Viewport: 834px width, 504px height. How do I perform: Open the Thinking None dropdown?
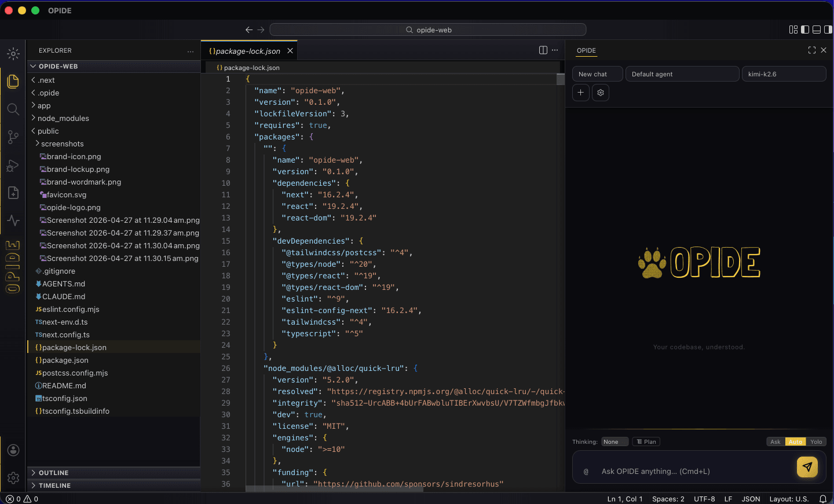(x=615, y=442)
